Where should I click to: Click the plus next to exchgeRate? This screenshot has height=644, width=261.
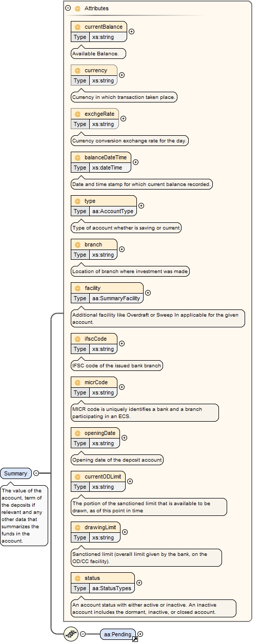[x=123, y=119]
